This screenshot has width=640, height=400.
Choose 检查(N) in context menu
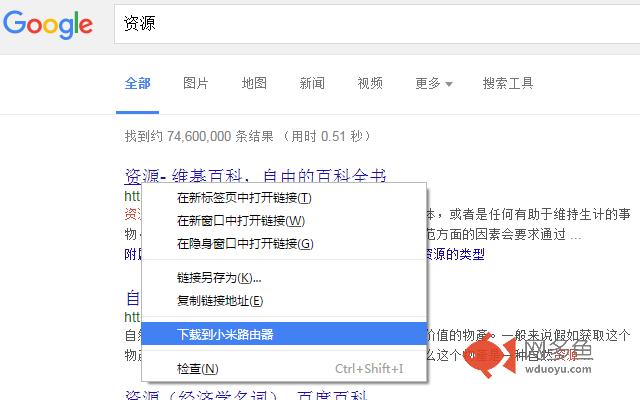click(284, 369)
